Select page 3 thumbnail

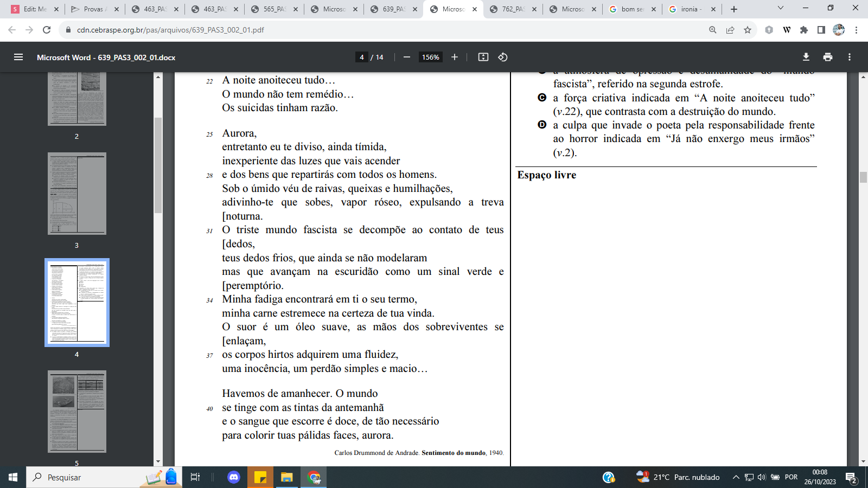pos(77,194)
